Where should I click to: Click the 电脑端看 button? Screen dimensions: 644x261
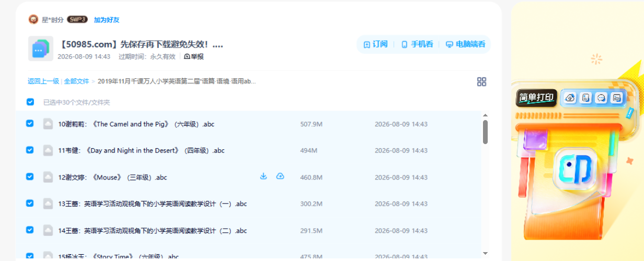465,44
